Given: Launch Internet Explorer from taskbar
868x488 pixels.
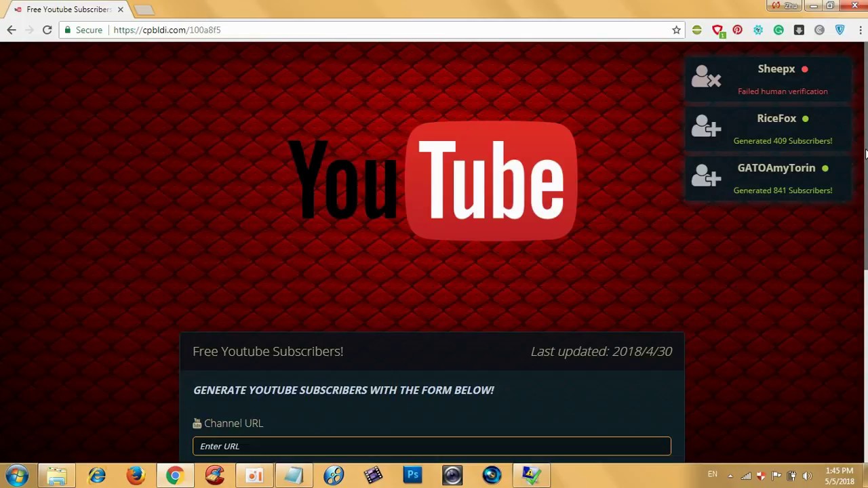Looking at the screenshot, I should (97, 475).
